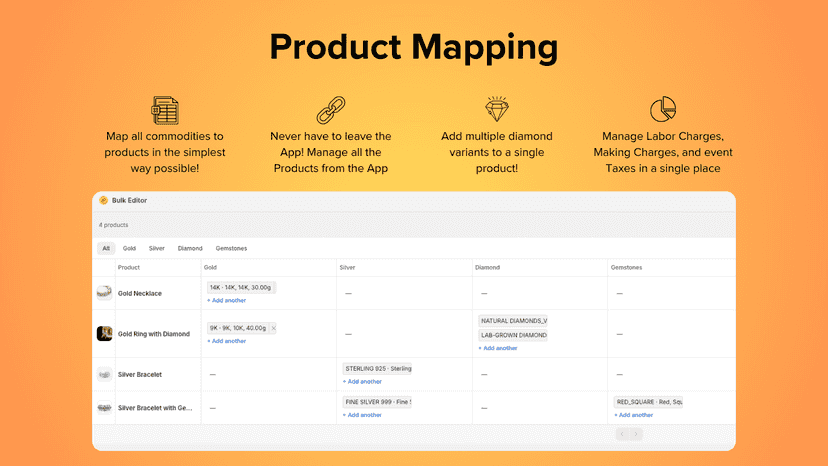
Task: Click the diamond icon above variants text
Action: coord(497,109)
